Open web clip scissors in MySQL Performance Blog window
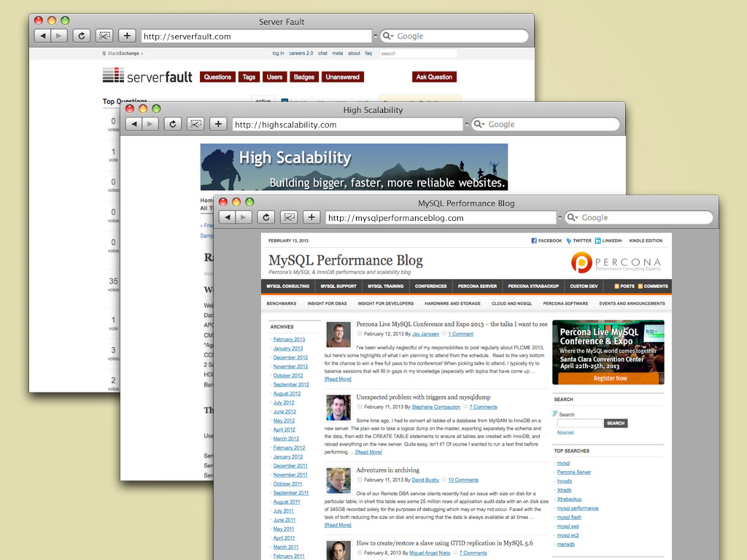This screenshot has width=747, height=560. pos(289,217)
